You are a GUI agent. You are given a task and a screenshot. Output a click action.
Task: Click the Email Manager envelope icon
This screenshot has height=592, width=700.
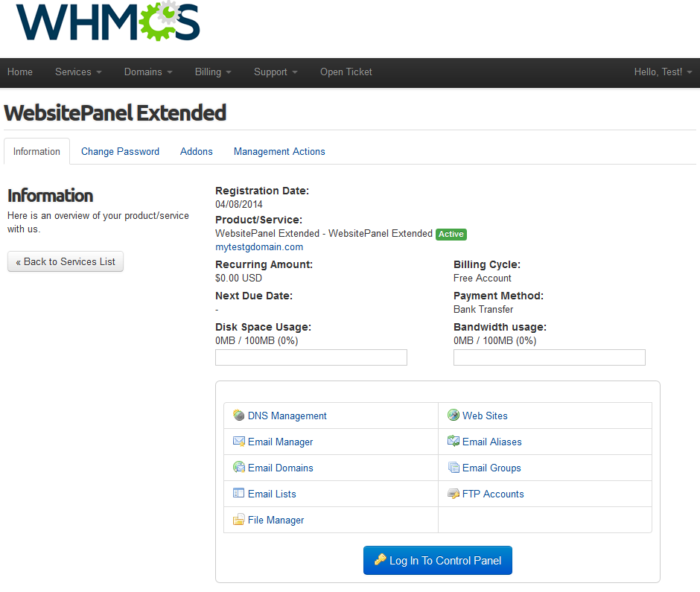239,442
